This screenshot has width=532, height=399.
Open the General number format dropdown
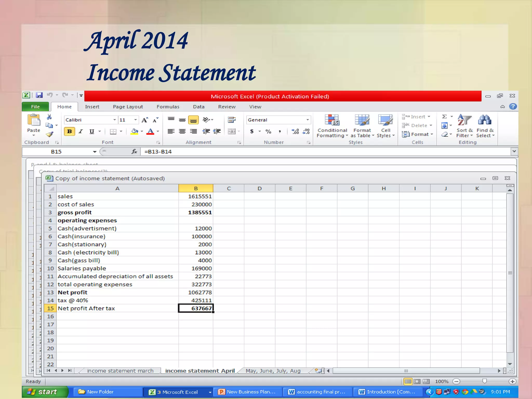308,120
